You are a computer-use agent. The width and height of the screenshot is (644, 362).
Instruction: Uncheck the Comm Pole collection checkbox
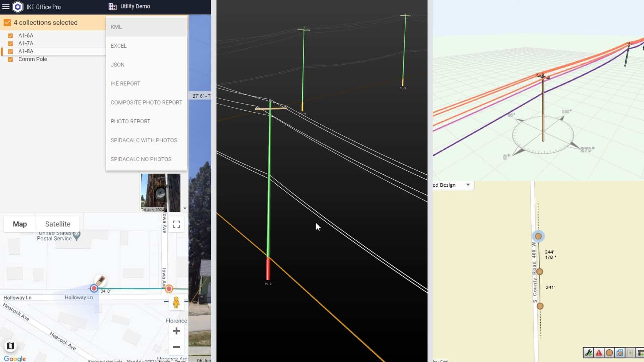pyautogui.click(x=10, y=59)
